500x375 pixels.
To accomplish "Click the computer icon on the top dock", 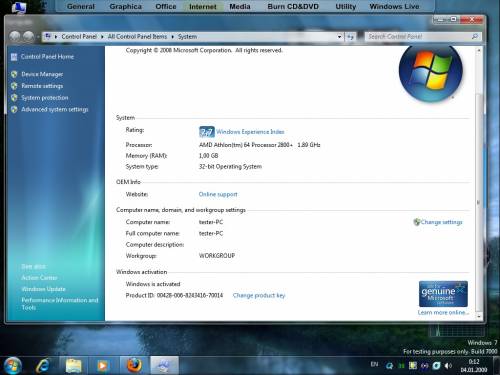I will tap(19, 7).
